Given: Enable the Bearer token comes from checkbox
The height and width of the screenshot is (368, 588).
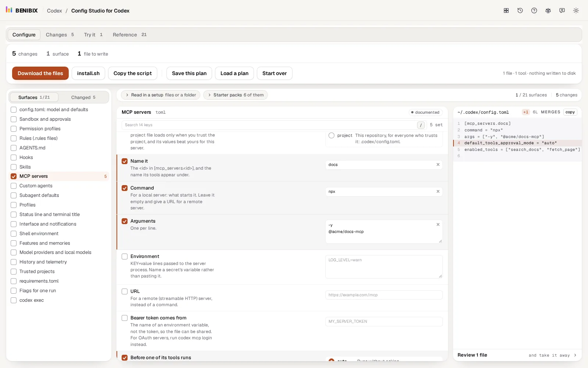Looking at the screenshot, I should pos(125,318).
